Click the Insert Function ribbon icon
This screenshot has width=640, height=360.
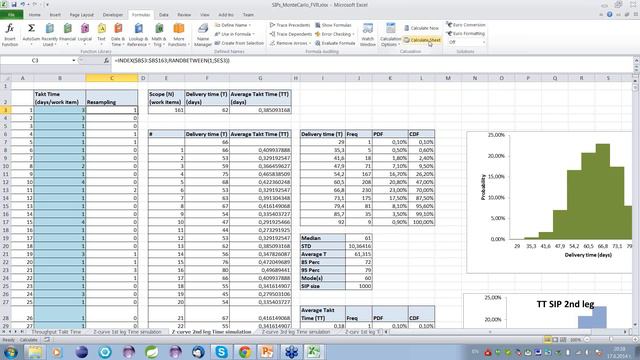click(x=10, y=35)
